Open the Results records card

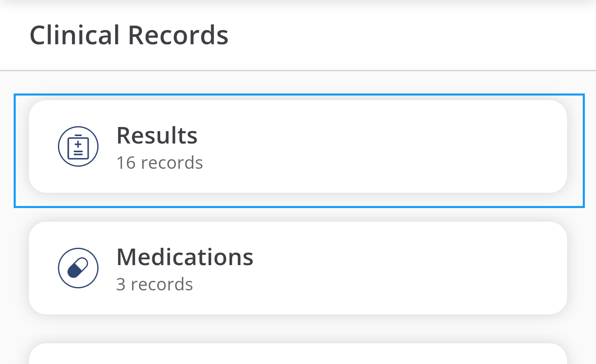pos(298,146)
